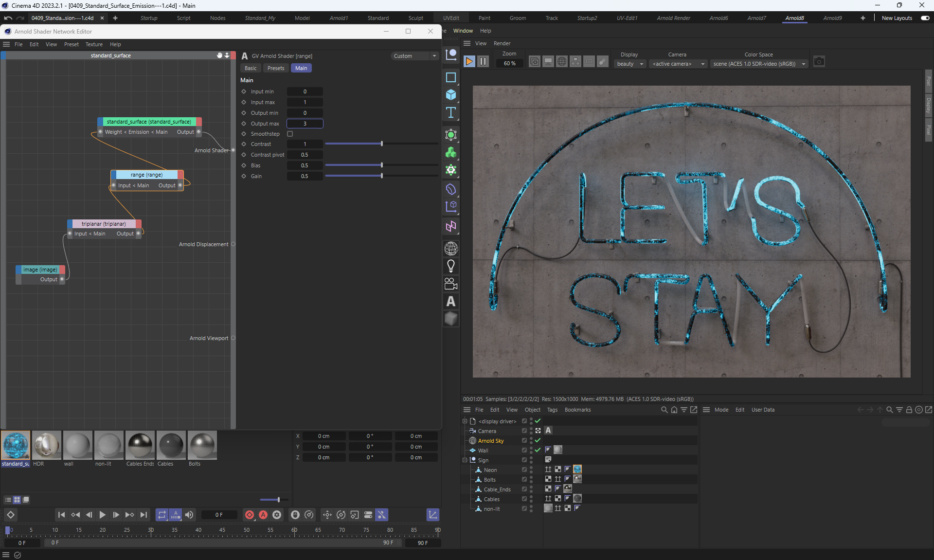Collapse the Sign object tree
Screen dimensions: 934x560
465,460
